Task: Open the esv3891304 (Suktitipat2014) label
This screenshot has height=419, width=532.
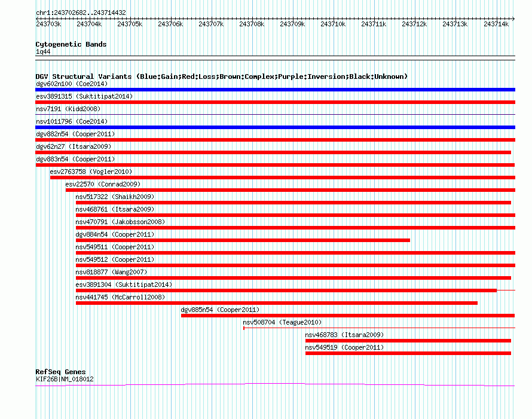Action: click(124, 285)
